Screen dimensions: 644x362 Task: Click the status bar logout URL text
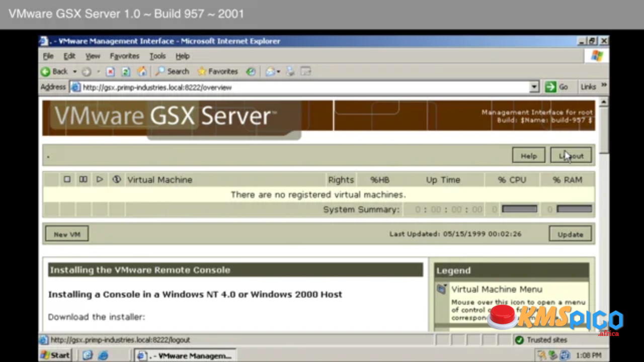pyautogui.click(x=120, y=340)
